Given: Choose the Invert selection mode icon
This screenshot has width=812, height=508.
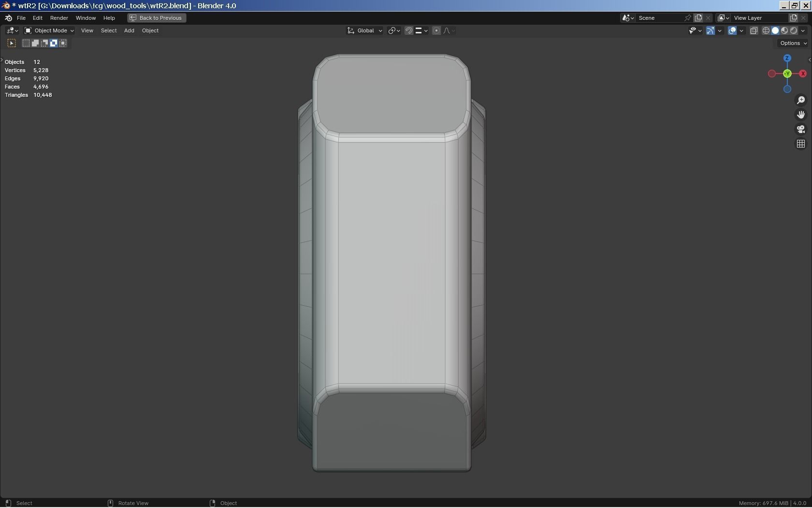Looking at the screenshot, I should [x=54, y=43].
